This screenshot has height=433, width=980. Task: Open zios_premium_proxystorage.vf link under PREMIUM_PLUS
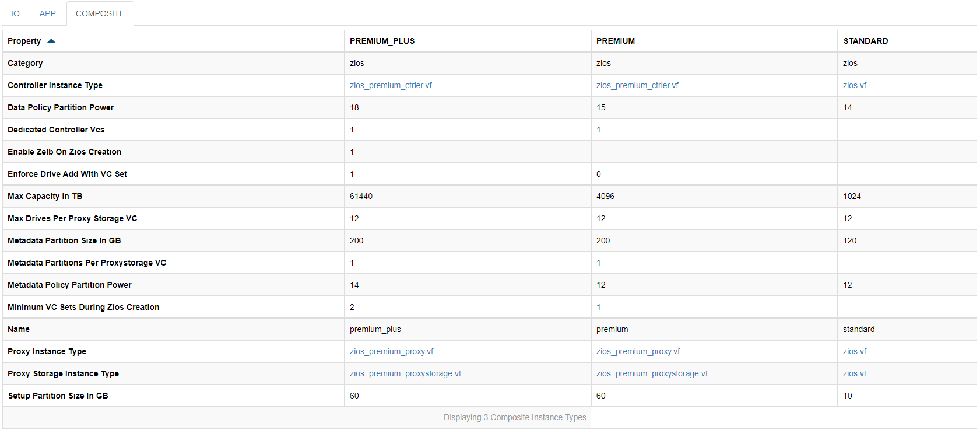(405, 373)
